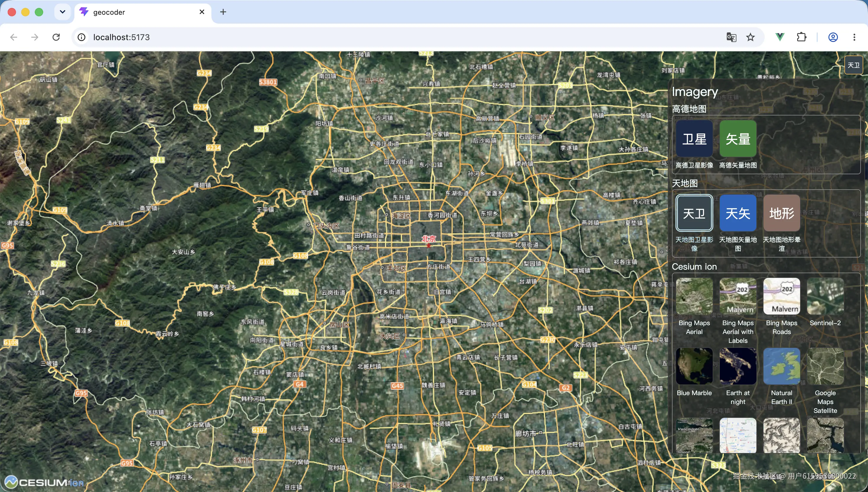
Task: Go back to the previous page
Action: (x=14, y=37)
